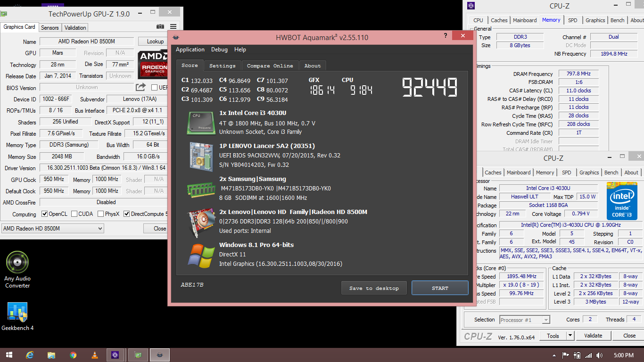Screen dimensions: 644x362
Task: Click the CPU-Z title icon on the memory window
Action: pyautogui.click(x=471, y=6)
